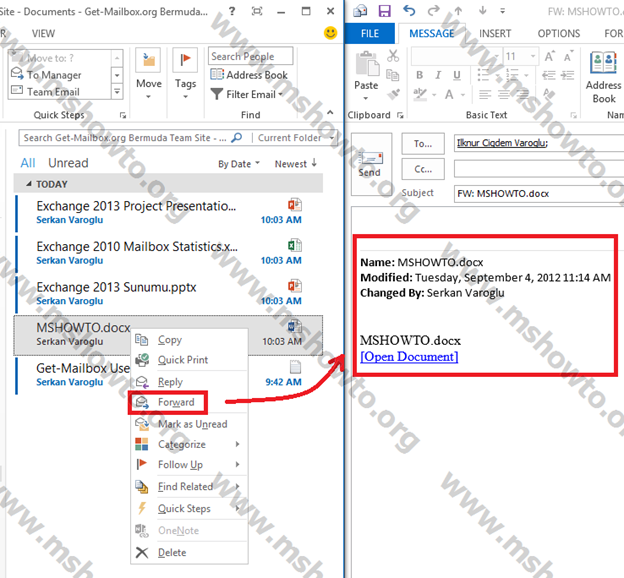The height and width of the screenshot is (578, 624).
Task: Open the Tags flag button
Action: point(185,60)
